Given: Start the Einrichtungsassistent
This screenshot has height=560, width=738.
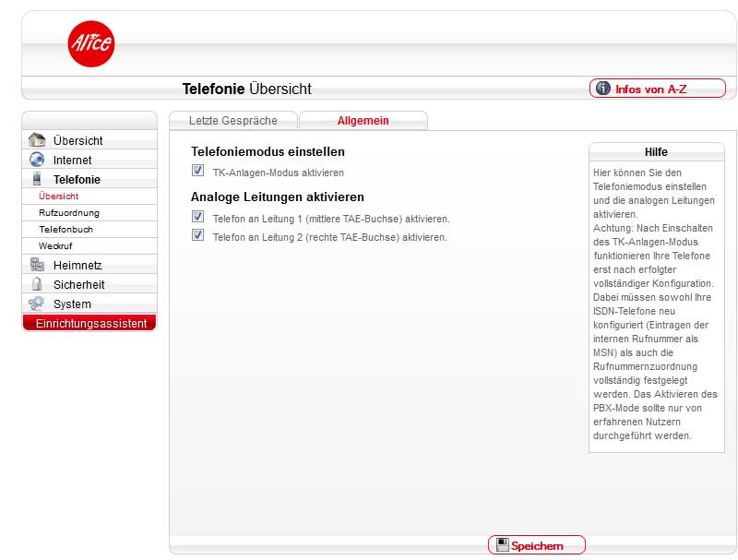Looking at the screenshot, I should click(89, 323).
